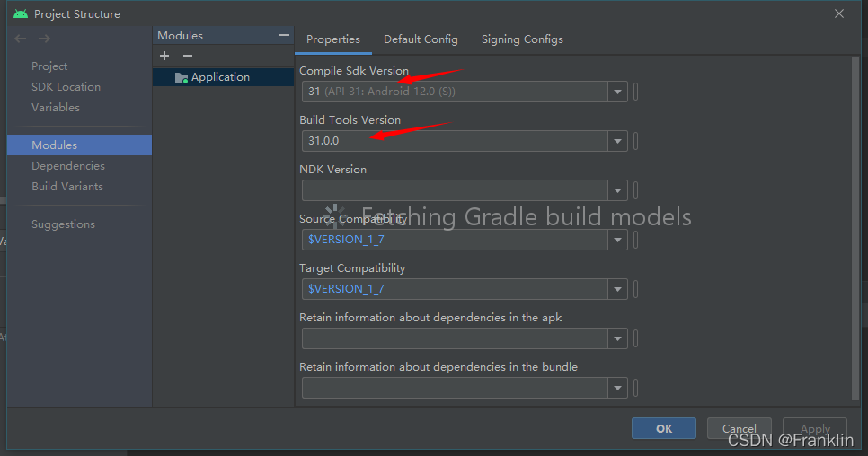Image resolution: width=868 pixels, height=456 pixels.
Task: Click the Apply button
Action: pyautogui.click(x=815, y=428)
